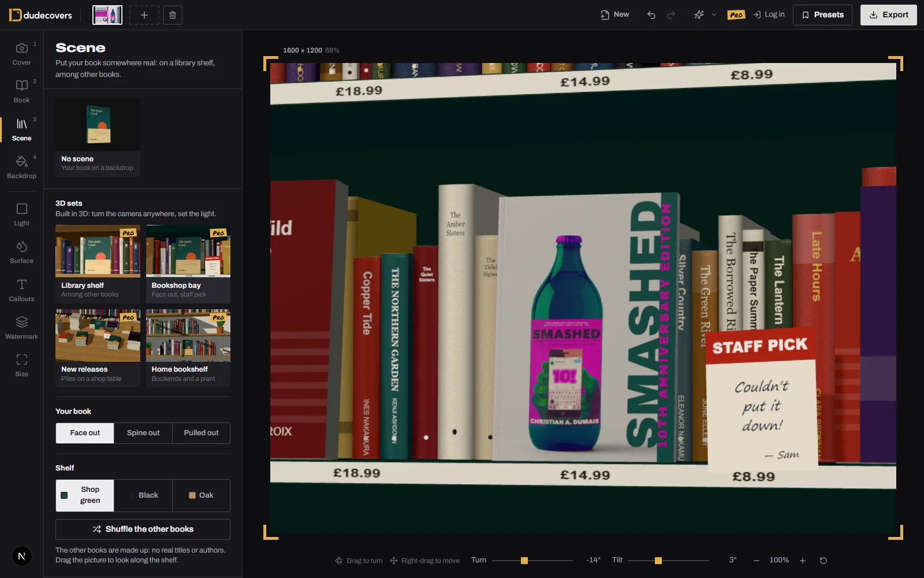Click the Right-drag to move hint

[425, 561]
